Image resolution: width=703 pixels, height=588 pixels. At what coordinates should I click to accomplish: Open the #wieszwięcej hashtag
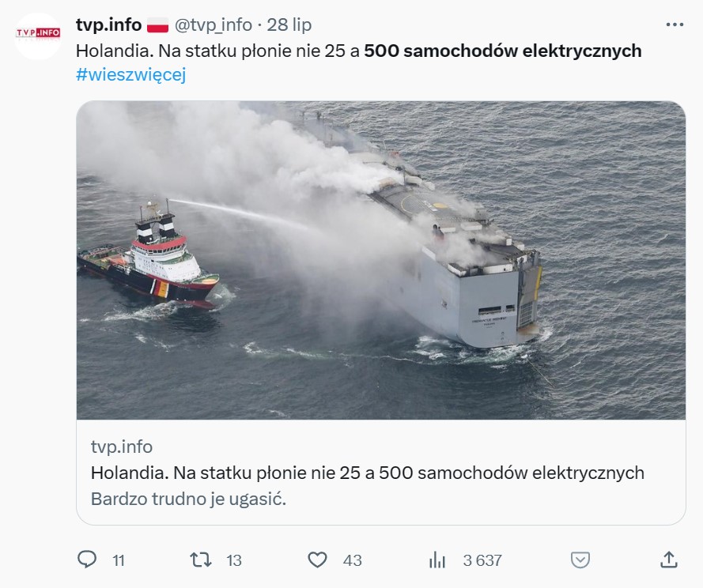tap(131, 74)
